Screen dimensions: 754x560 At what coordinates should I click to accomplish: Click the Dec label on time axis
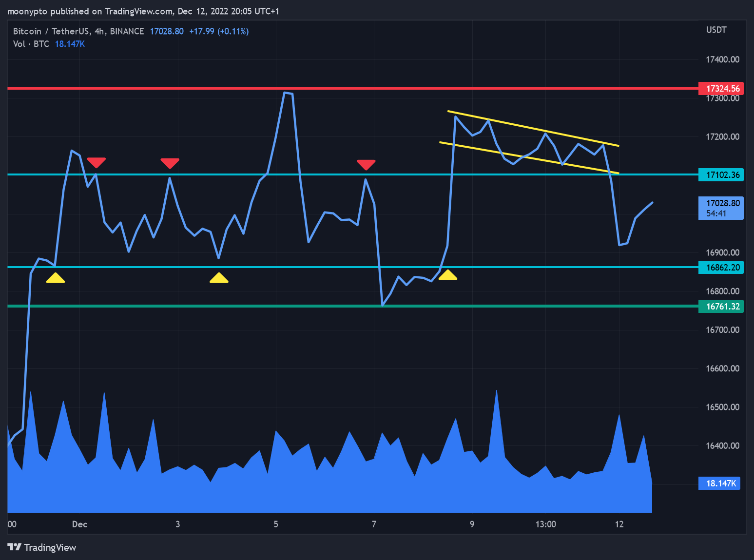tap(79, 524)
